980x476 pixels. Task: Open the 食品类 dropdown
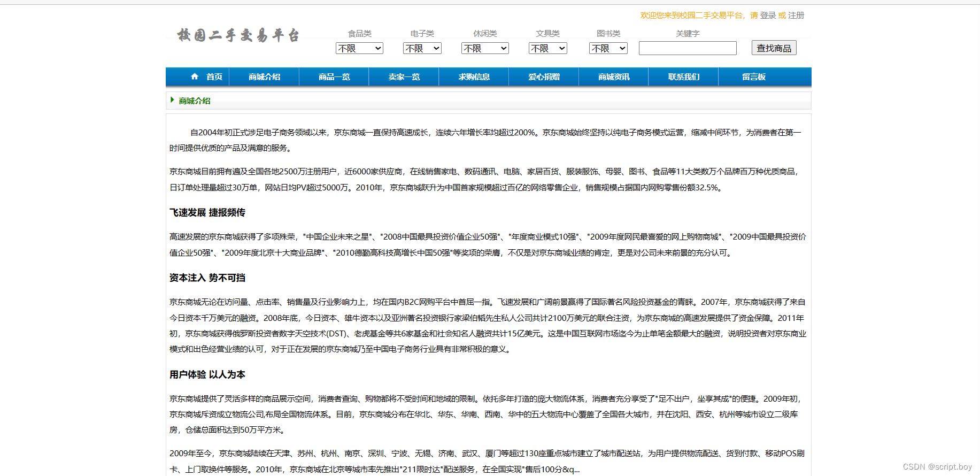pyautogui.click(x=359, y=48)
